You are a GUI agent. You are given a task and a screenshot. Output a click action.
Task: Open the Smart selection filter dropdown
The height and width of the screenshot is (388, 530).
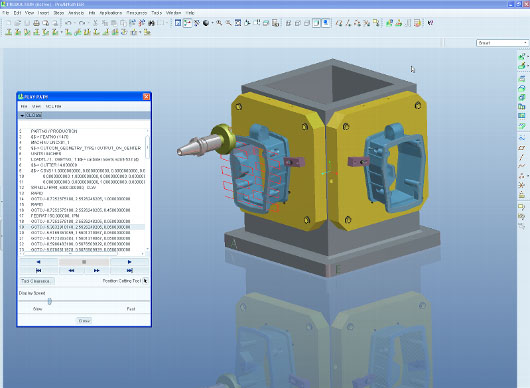(502, 43)
